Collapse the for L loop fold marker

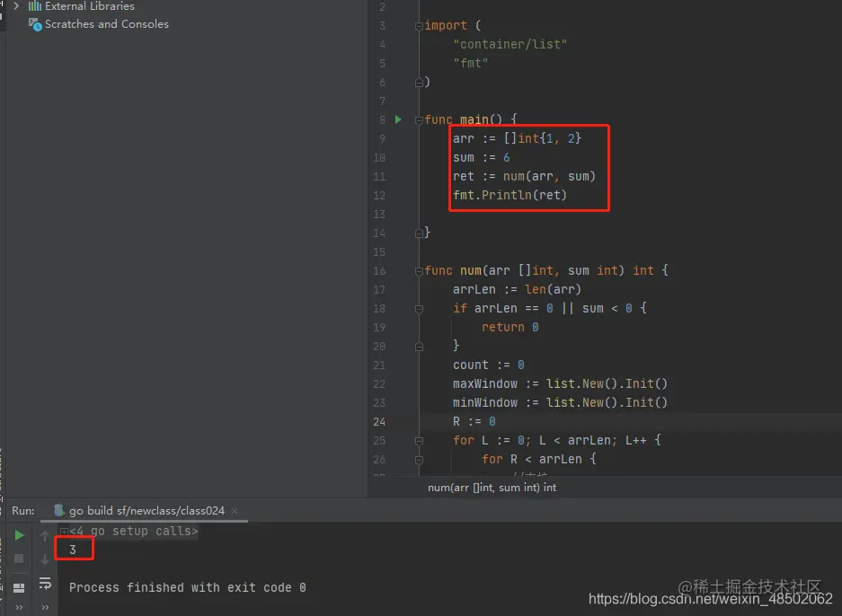click(419, 441)
